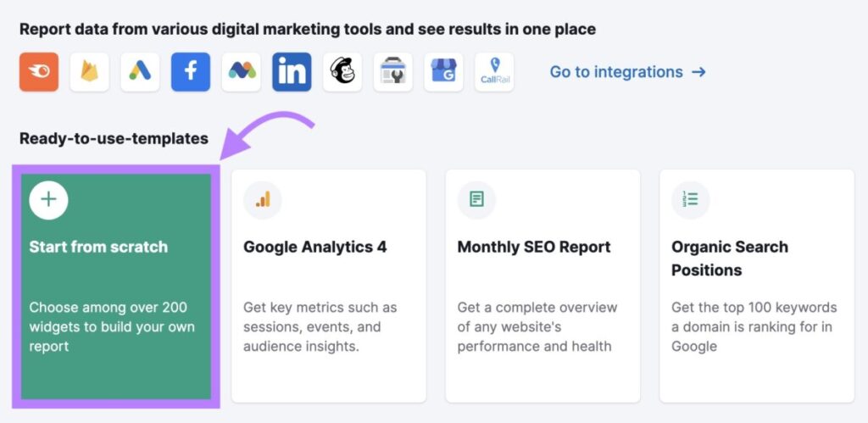Open the Monthly SEO Report template
The width and height of the screenshot is (868, 423).
(x=543, y=287)
